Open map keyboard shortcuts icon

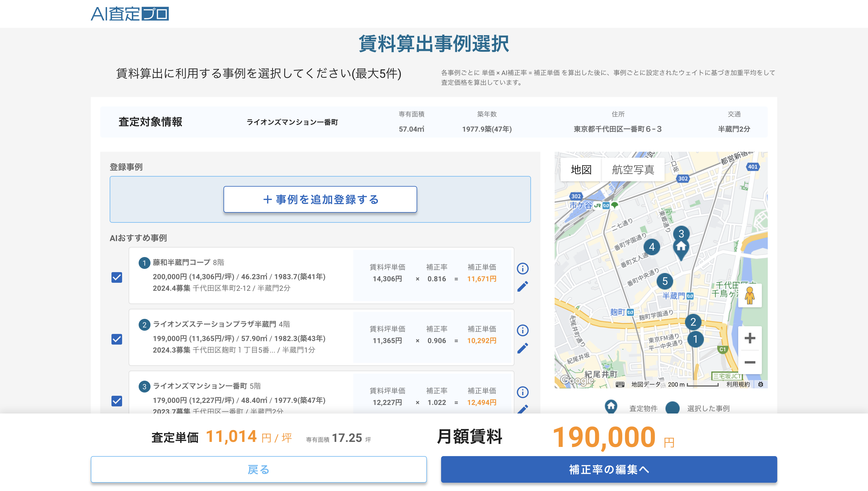tap(620, 385)
